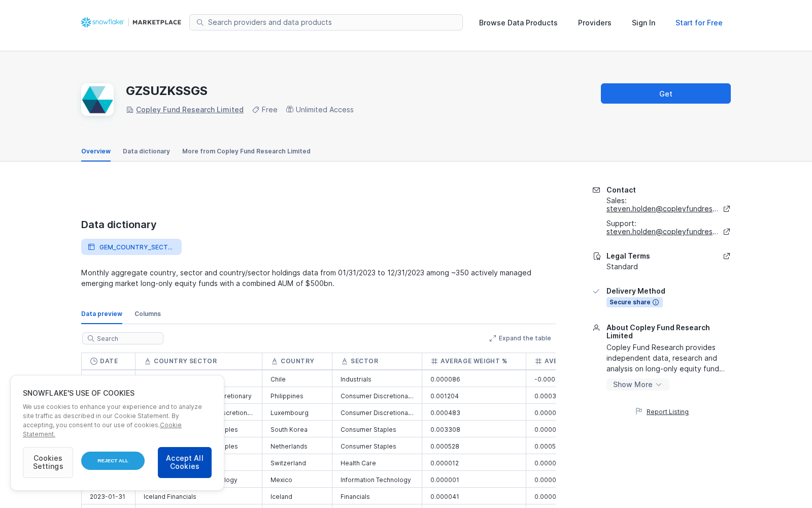Click the expand arrows icon above table
812x508 pixels.
point(493,338)
